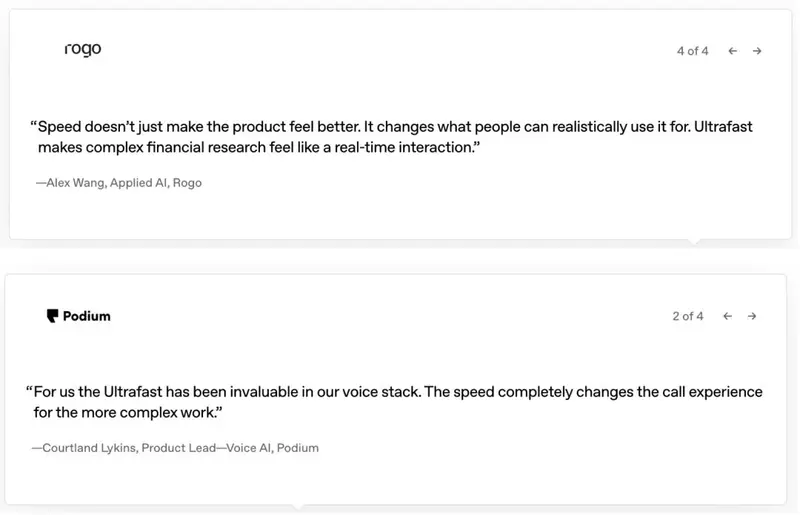
Task: Show previous testimonial in Podium card
Action: (x=727, y=316)
